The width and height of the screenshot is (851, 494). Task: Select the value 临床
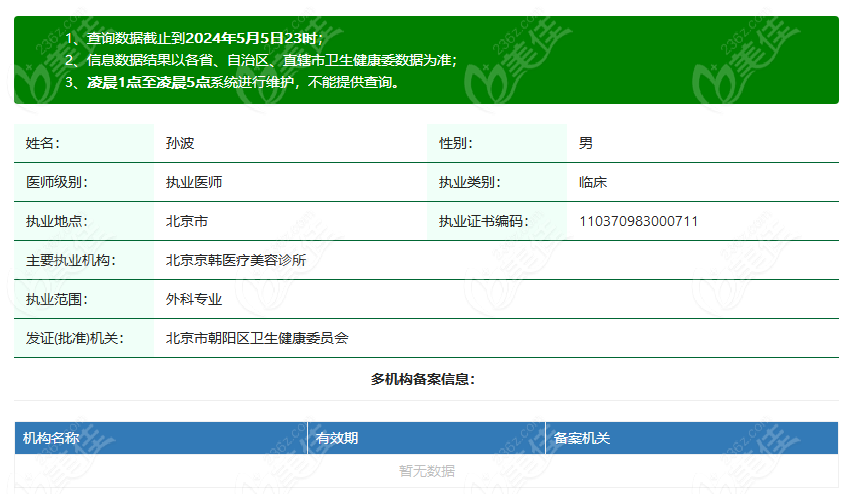click(x=593, y=182)
